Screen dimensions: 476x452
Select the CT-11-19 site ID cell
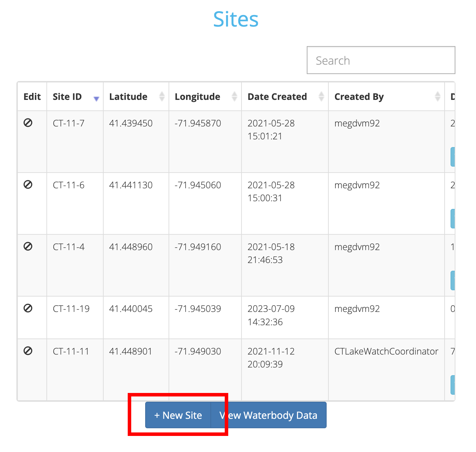pyautogui.click(x=71, y=309)
